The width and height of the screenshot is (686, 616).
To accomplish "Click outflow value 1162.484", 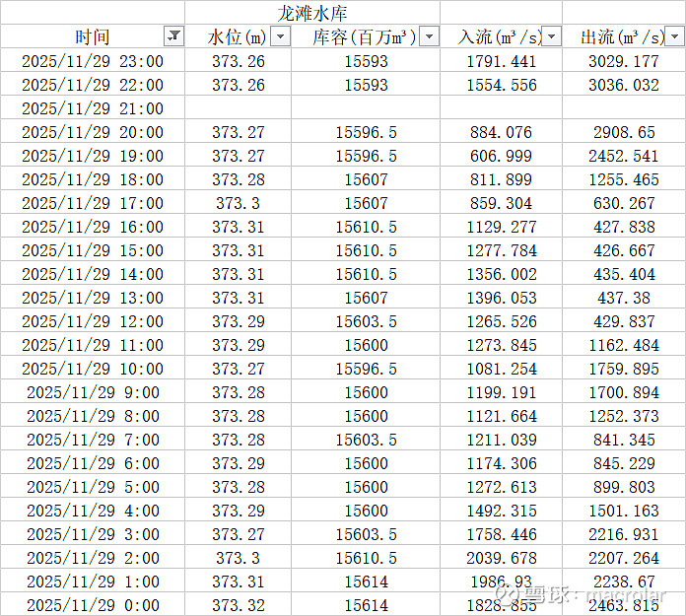I will pos(624,344).
